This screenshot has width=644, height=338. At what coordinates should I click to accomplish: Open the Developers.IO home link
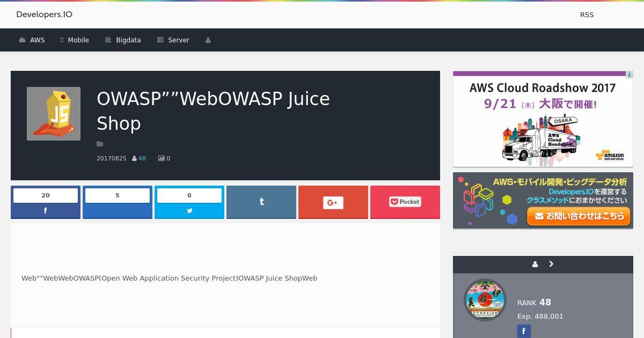click(x=44, y=14)
